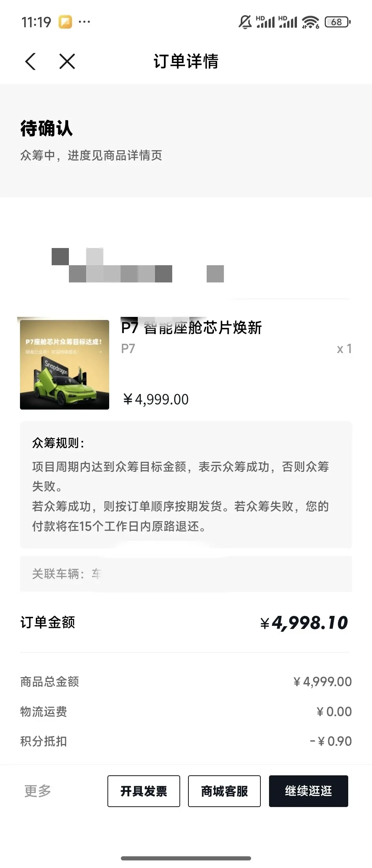Tap the 待确认 order status banner

point(186,141)
